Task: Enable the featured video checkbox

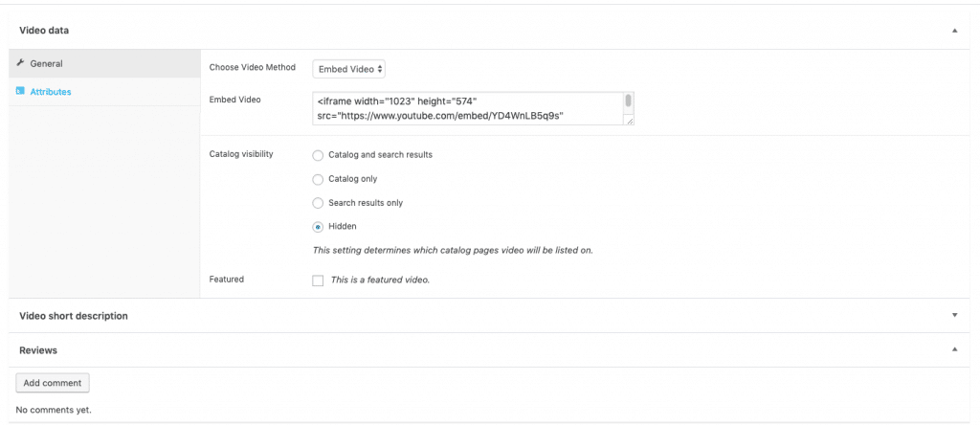Action: coord(318,280)
